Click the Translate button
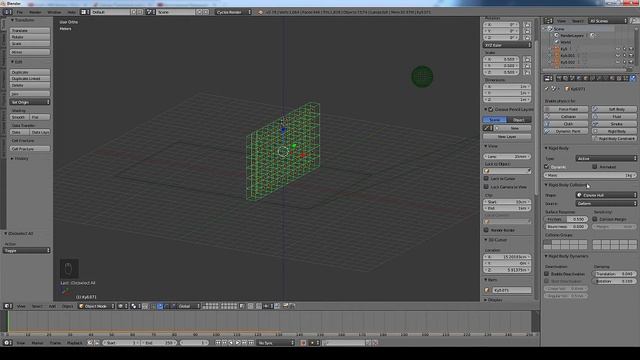This screenshot has width=640, height=360. tap(30, 31)
